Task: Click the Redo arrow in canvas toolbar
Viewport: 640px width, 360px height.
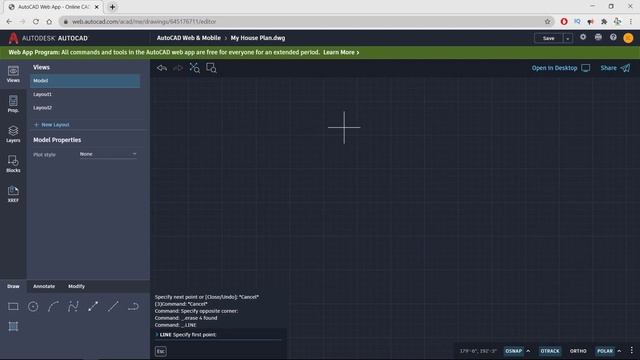Action: click(178, 68)
